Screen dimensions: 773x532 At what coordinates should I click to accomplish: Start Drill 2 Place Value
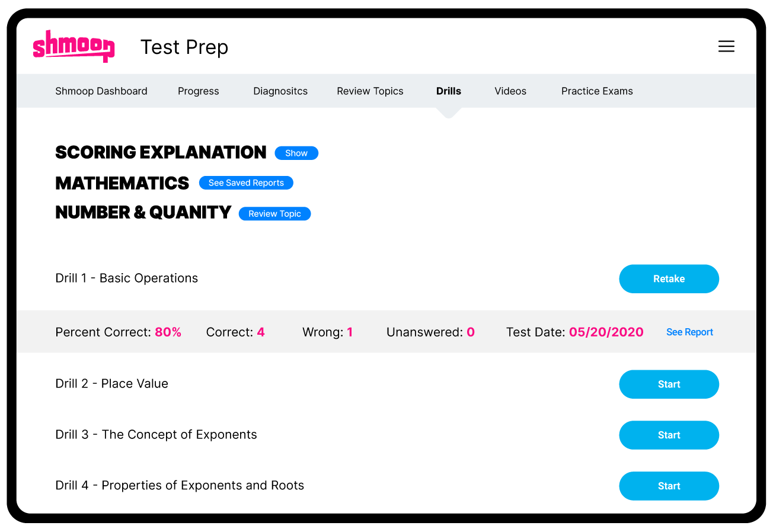point(669,384)
